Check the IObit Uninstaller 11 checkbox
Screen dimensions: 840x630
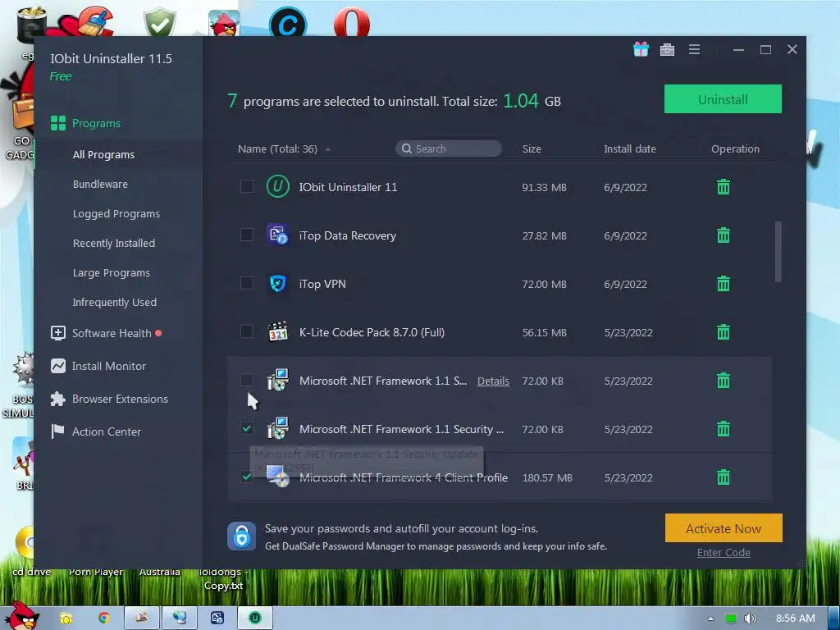tap(246, 186)
